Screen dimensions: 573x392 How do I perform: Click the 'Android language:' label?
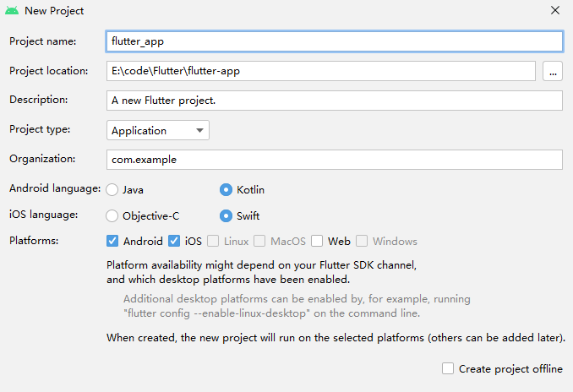pos(55,188)
